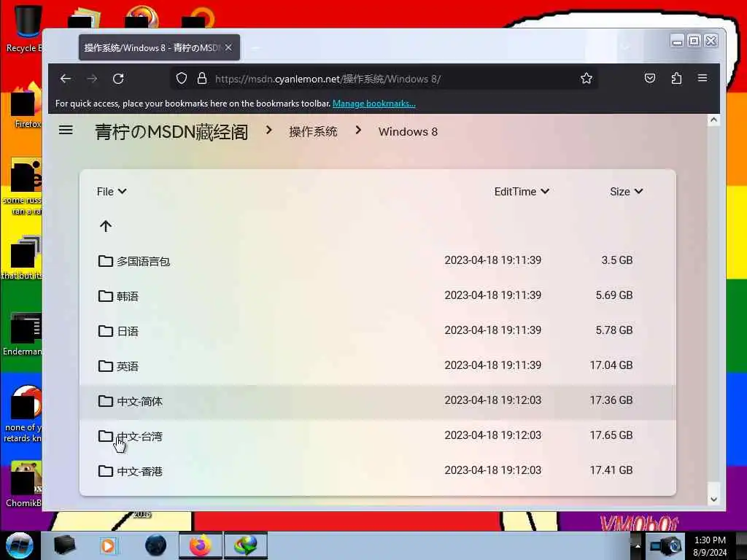Open the camera icon in the system tray
This screenshot has height=560, width=747.
tap(665, 545)
